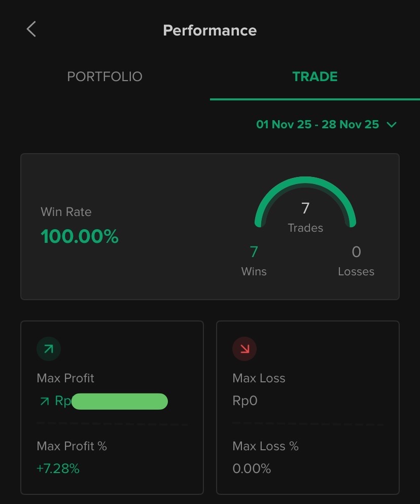Image resolution: width=420 pixels, height=504 pixels.
Task: Tap the Performance page title
Action: tap(209, 30)
